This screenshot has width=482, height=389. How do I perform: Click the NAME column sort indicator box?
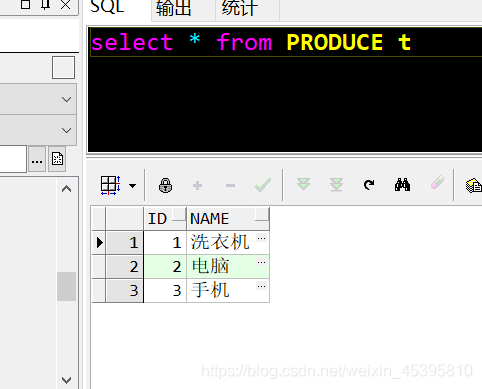pos(261,214)
